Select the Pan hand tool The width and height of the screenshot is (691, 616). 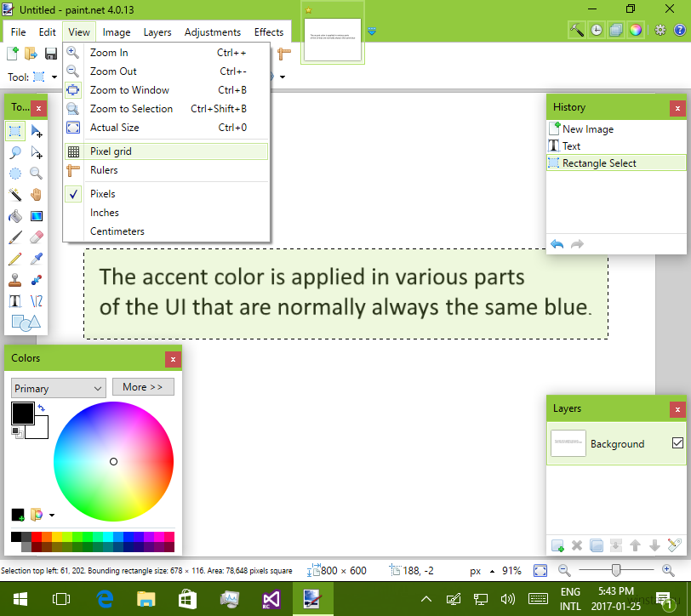pyautogui.click(x=36, y=194)
